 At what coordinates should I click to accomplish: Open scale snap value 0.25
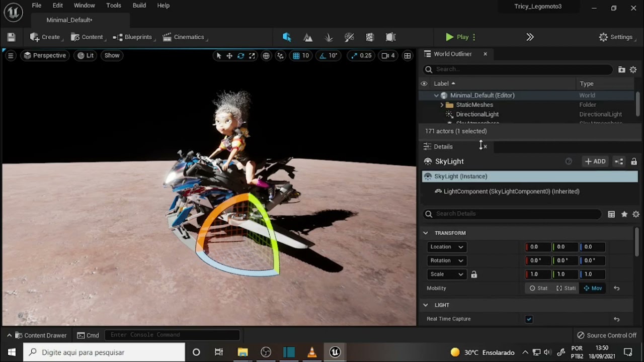[x=366, y=56]
